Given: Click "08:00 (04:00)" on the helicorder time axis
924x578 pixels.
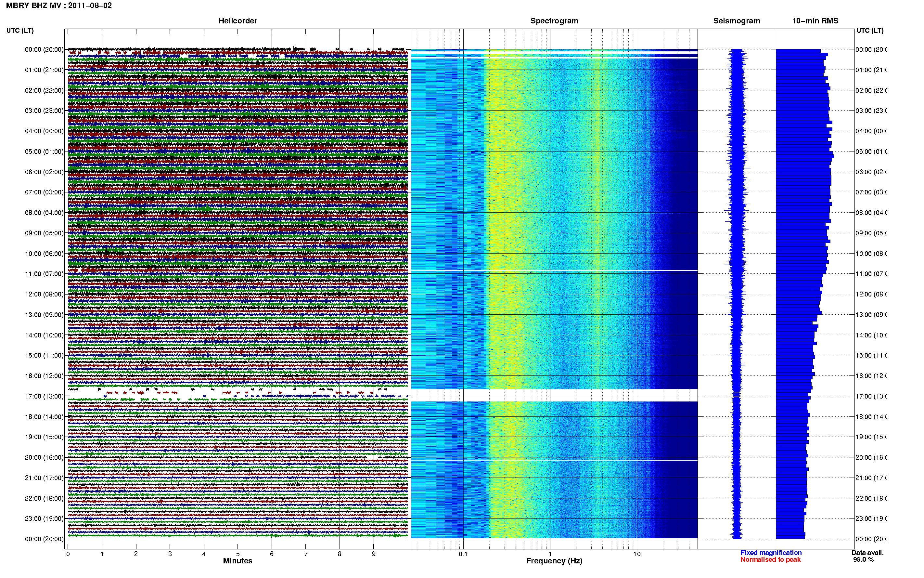Looking at the screenshot, I should (x=44, y=213).
